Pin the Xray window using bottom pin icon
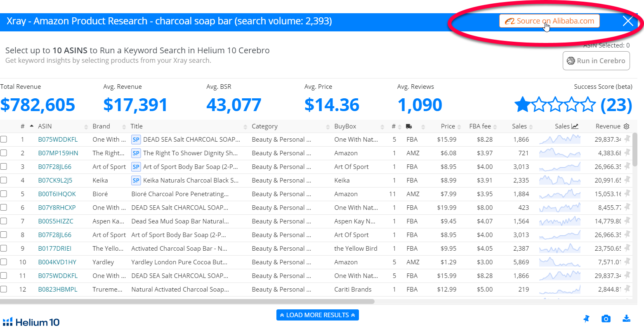Image resolution: width=644 pixels, height=330 pixels. coord(586,318)
